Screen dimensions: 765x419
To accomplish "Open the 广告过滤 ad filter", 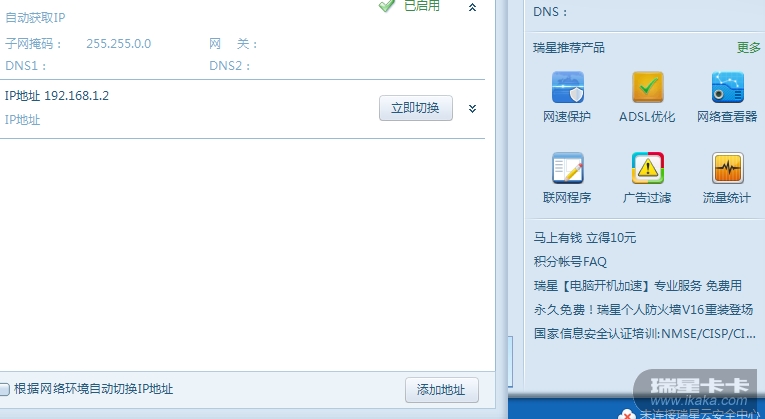I will (x=647, y=177).
